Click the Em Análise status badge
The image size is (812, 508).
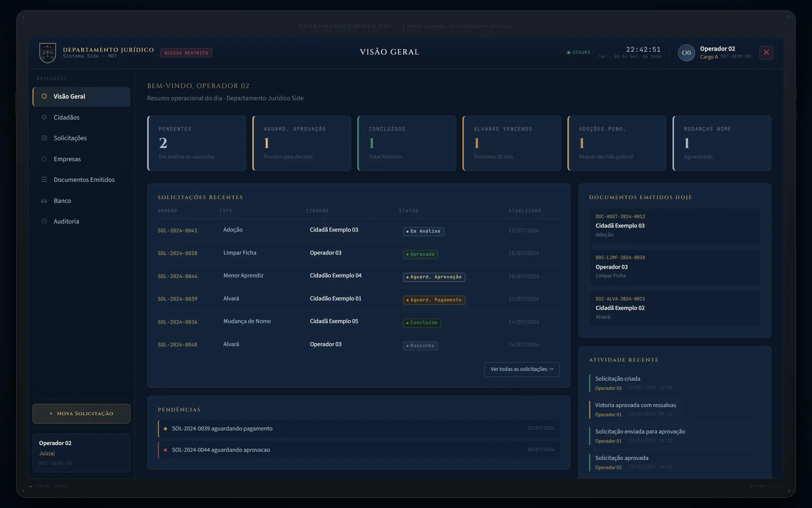pos(423,231)
